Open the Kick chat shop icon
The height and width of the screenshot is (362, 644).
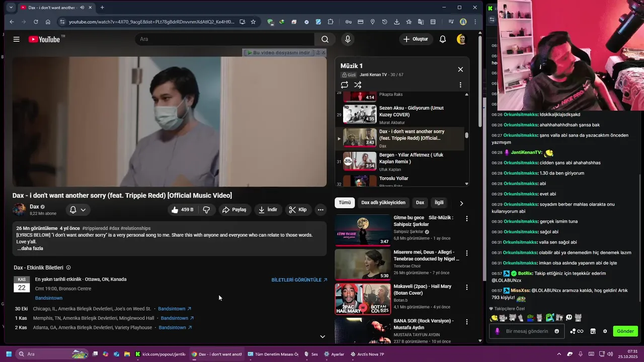click(593, 331)
